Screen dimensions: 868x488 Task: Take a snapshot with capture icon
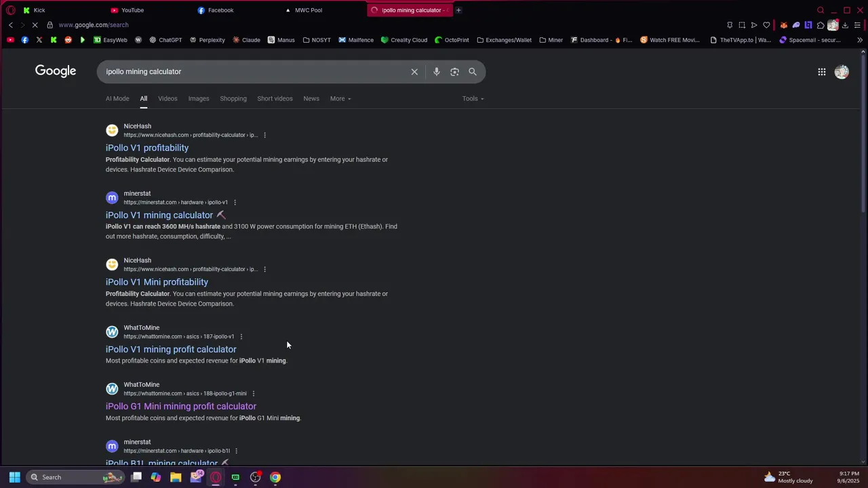742,25
